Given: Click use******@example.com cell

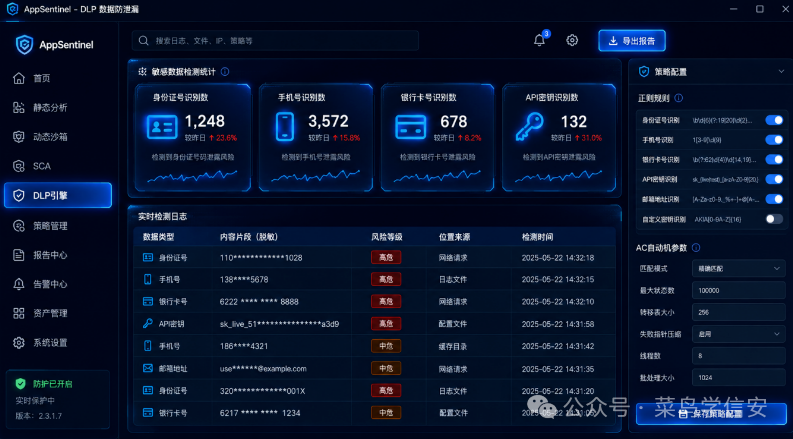Looking at the screenshot, I should click(263, 368).
